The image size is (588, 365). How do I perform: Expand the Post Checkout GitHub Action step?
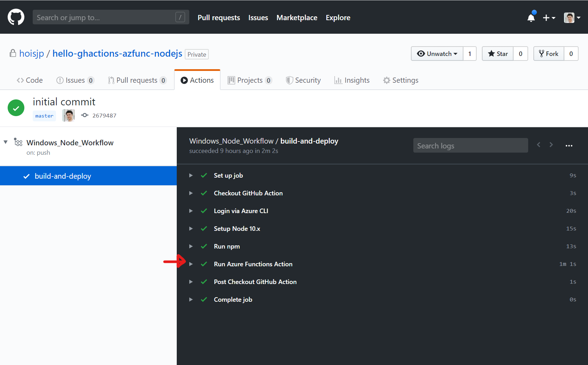[191, 282]
